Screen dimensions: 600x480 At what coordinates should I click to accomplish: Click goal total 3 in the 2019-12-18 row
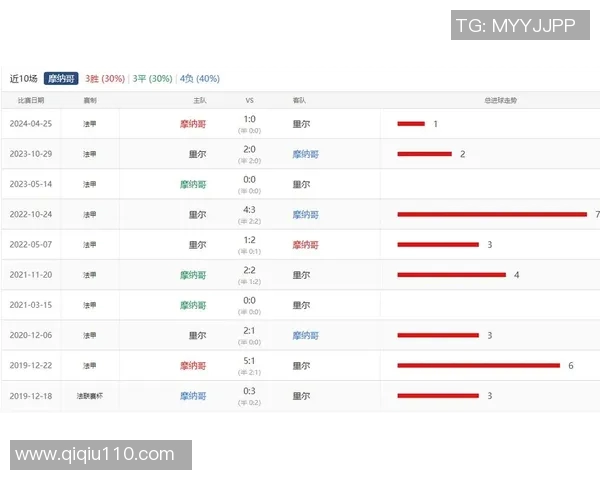pos(490,396)
